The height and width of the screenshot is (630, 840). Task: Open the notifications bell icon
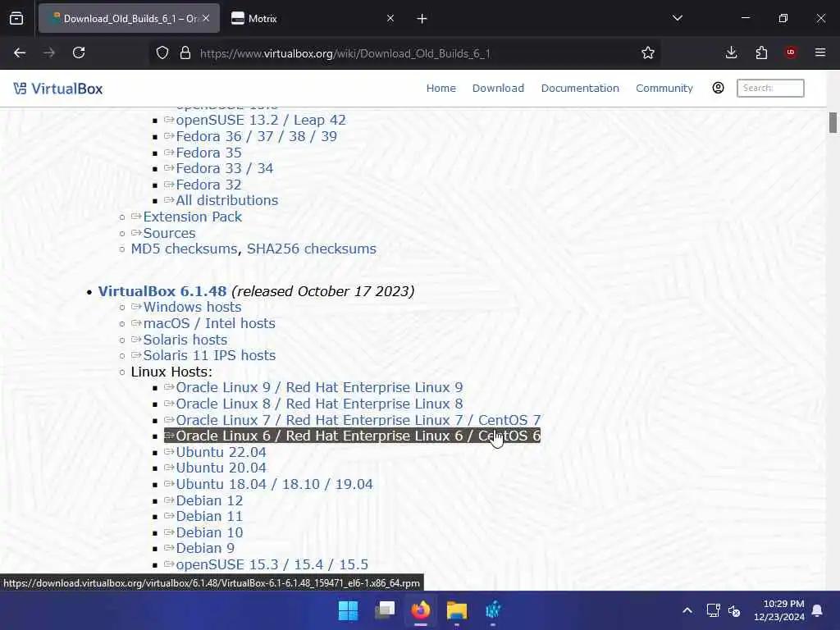click(x=818, y=610)
